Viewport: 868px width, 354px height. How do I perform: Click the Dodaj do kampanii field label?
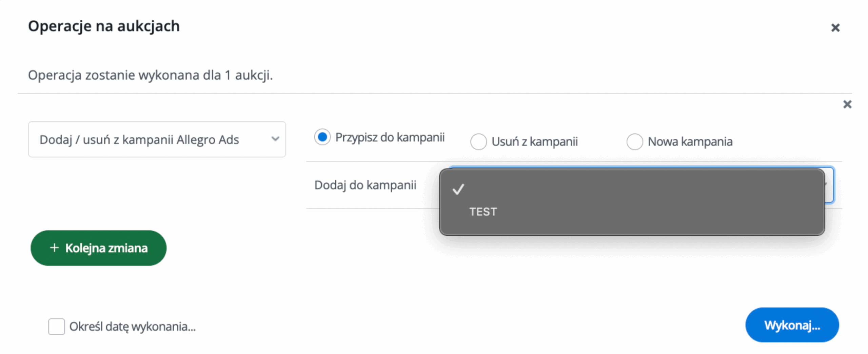click(x=365, y=185)
